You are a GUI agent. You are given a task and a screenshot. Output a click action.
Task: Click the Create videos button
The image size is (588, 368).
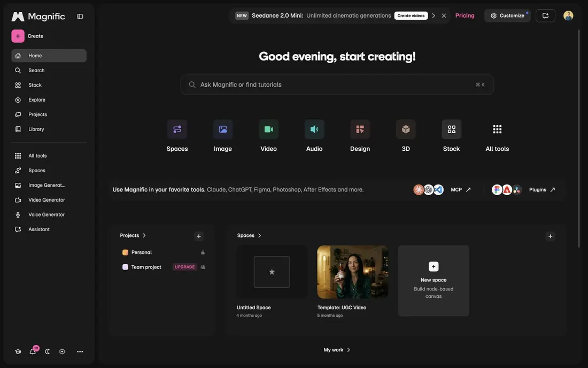(x=411, y=16)
